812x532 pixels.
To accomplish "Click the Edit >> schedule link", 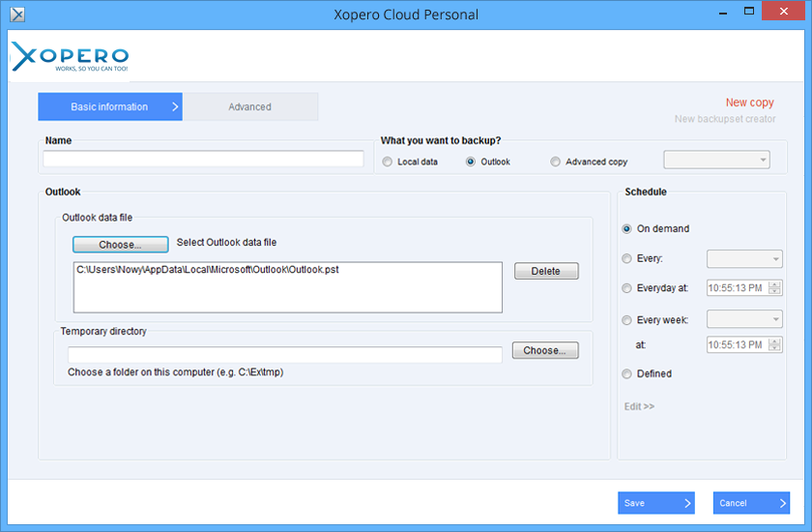I will click(639, 406).
